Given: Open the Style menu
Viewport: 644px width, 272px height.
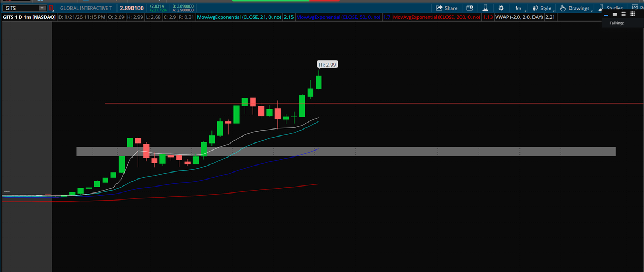Looking at the screenshot, I should 543,9.
